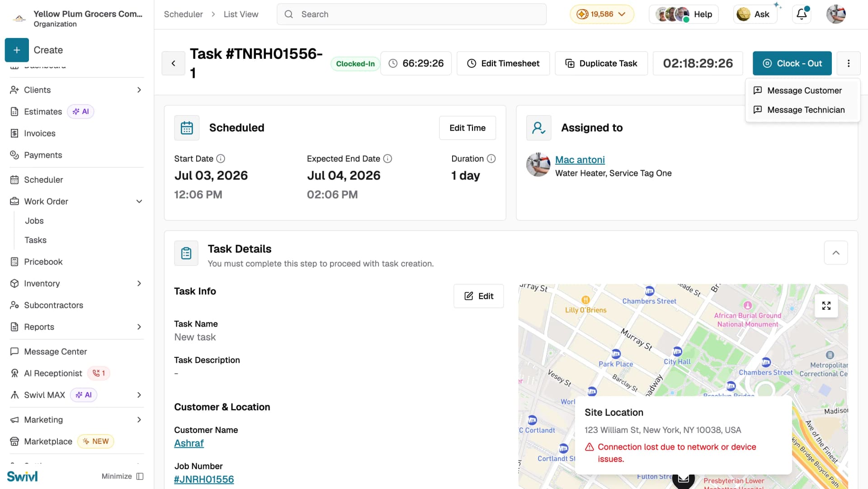Open the notifications bell

coord(802,14)
